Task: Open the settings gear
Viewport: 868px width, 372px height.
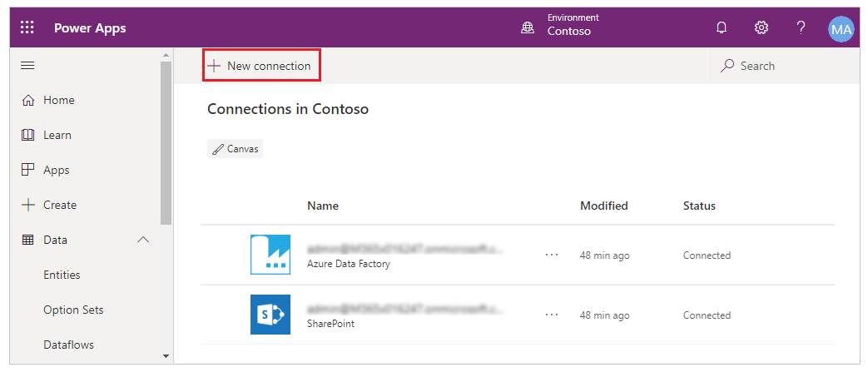Action: tap(761, 28)
